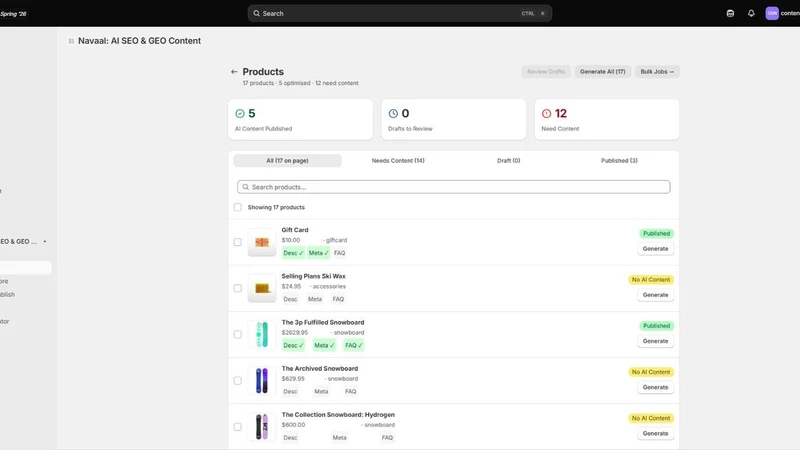Image resolution: width=800 pixels, height=450 pixels.
Task: Generate content for Collection Snowboard: Hydrogen
Action: 655,434
